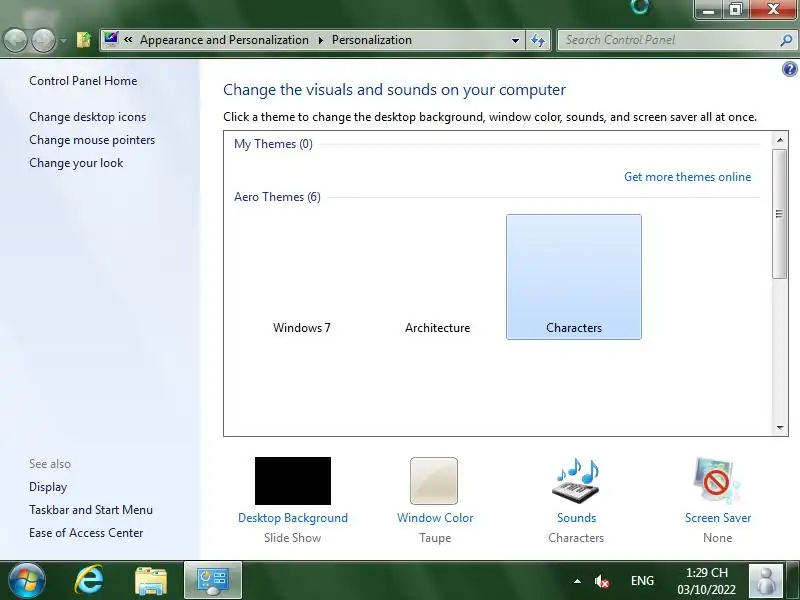This screenshot has width=800, height=600.
Task: Open the recent pages dropdown arrow
Action: (63, 40)
